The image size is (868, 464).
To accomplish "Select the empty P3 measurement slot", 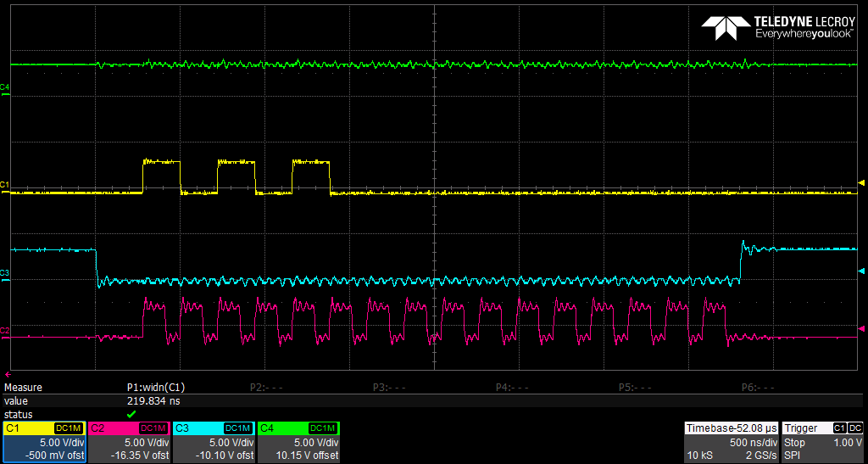I will (389, 388).
